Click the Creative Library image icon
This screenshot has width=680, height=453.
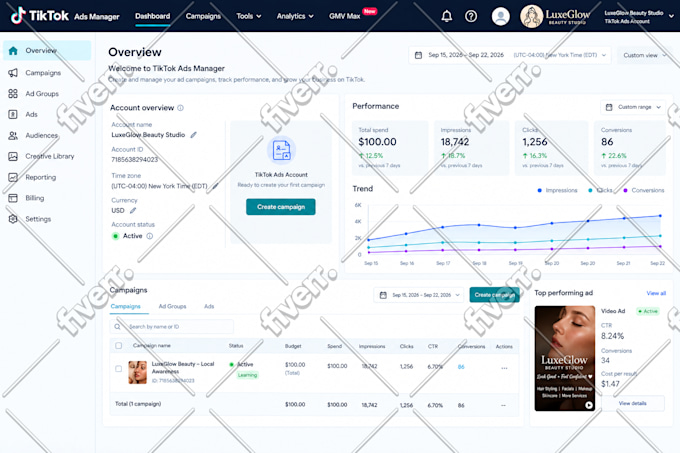coord(13,156)
